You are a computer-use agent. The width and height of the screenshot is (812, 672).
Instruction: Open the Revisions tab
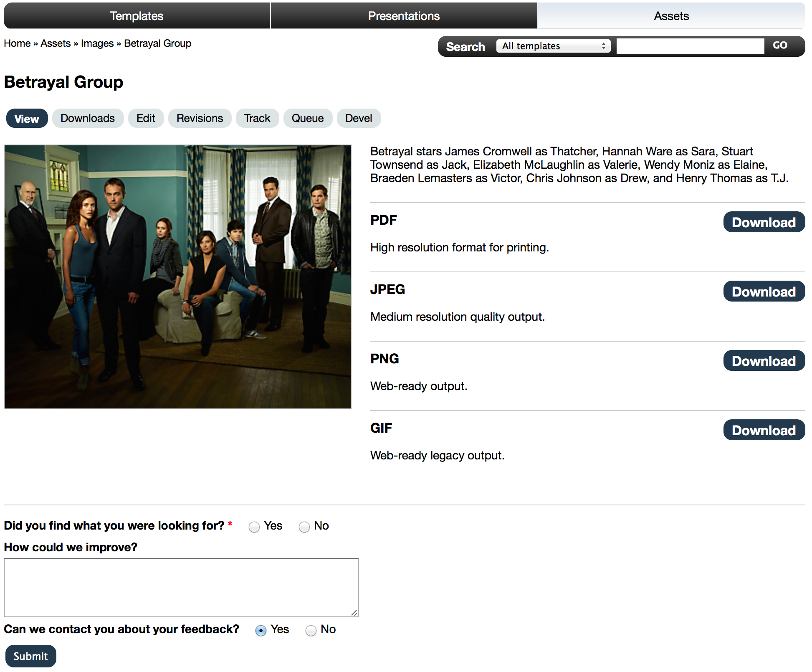click(200, 118)
